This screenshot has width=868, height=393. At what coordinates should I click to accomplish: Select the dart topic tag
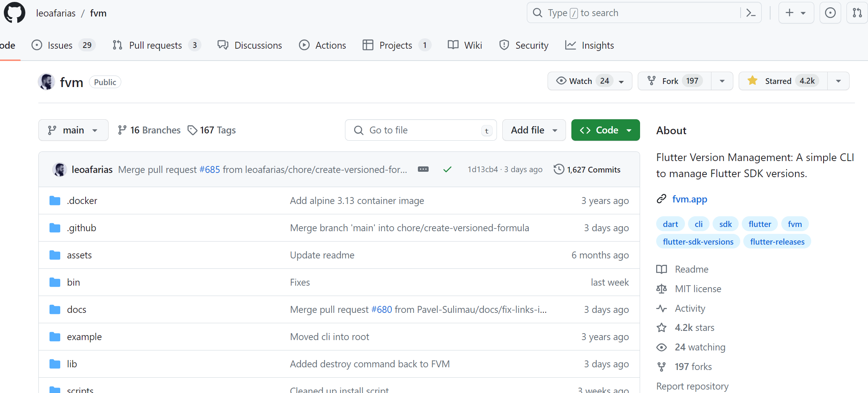pos(670,224)
